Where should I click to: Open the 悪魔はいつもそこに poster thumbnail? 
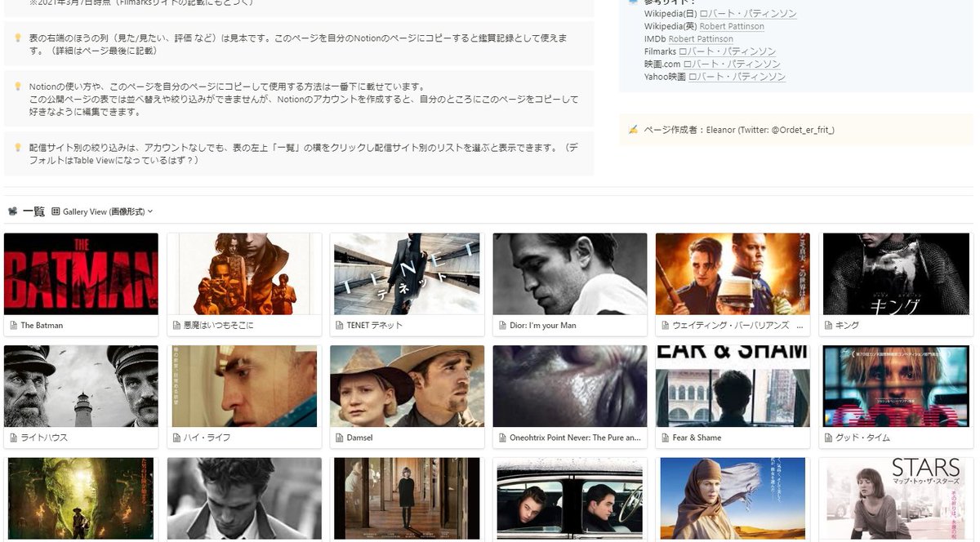(244, 274)
